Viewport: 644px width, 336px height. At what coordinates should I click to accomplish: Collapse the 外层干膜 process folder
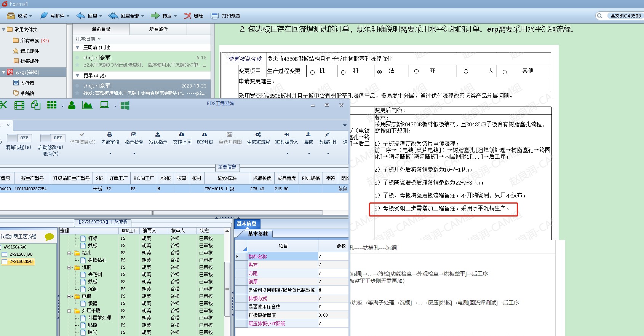coord(69,311)
